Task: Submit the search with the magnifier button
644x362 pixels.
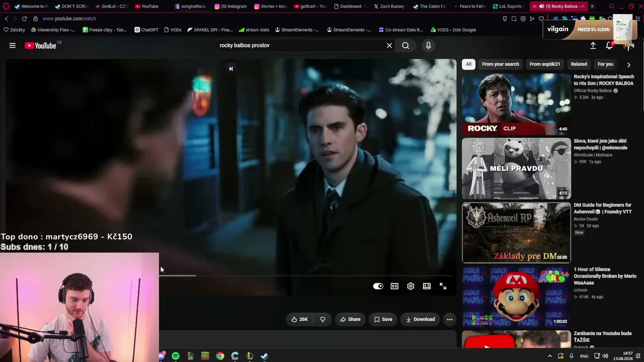Action: pos(406,45)
